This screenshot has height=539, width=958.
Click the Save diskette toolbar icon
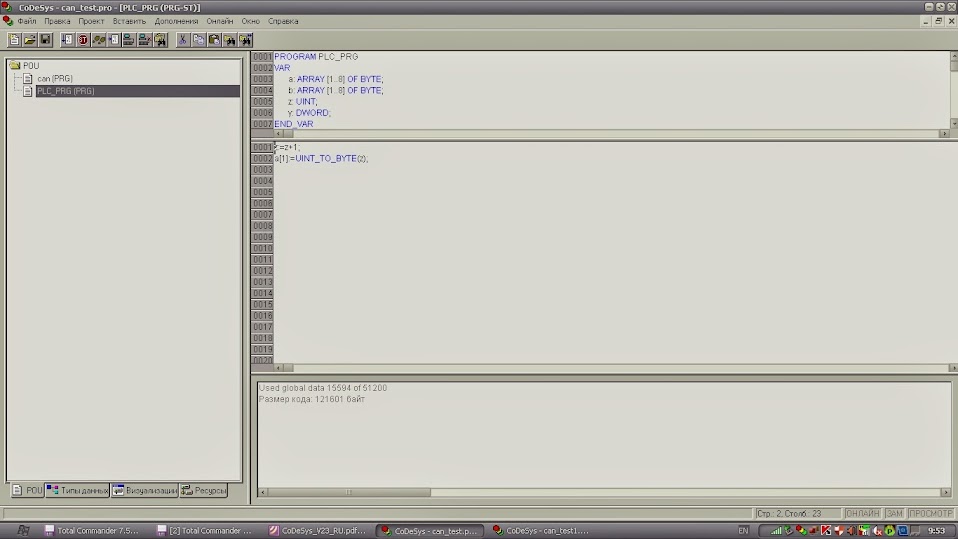(x=45, y=40)
